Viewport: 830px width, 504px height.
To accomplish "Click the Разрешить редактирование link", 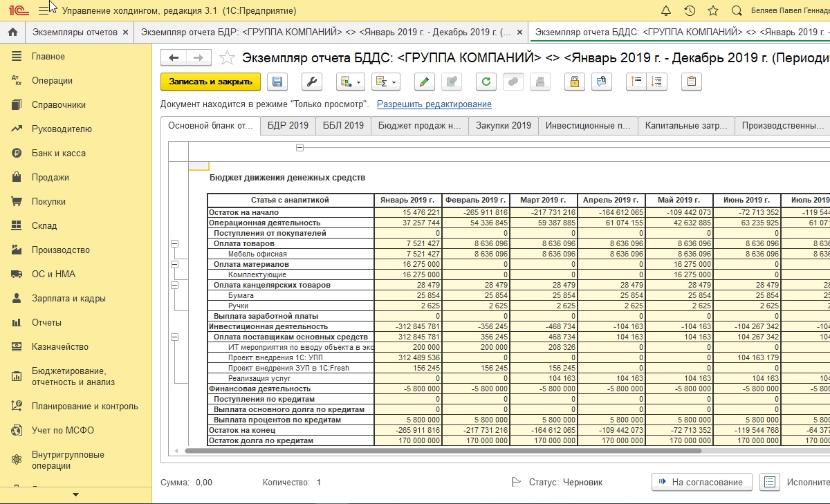I will pyautogui.click(x=434, y=104).
